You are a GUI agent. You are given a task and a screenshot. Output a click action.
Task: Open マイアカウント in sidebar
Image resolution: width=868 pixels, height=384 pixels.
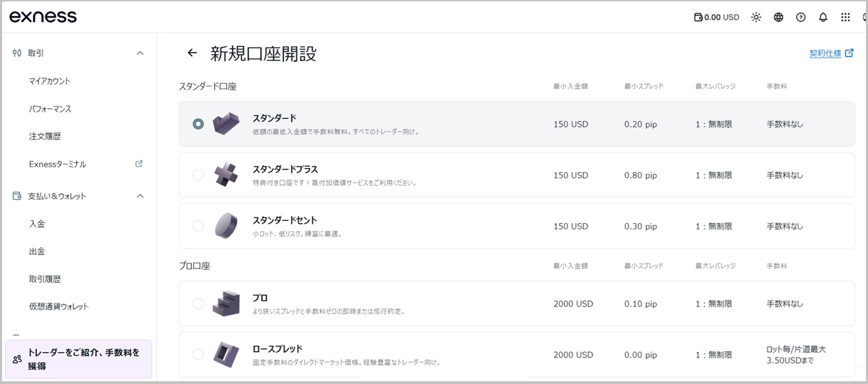tap(50, 81)
